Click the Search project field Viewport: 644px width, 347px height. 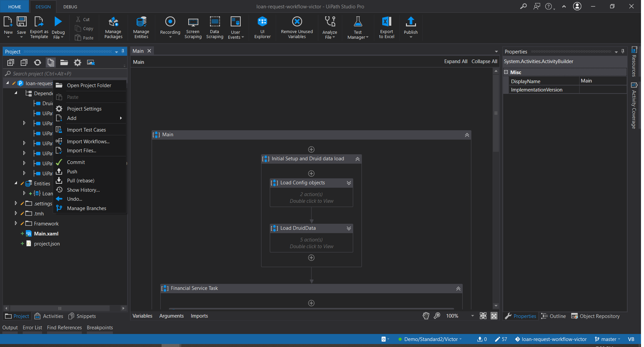65,74
